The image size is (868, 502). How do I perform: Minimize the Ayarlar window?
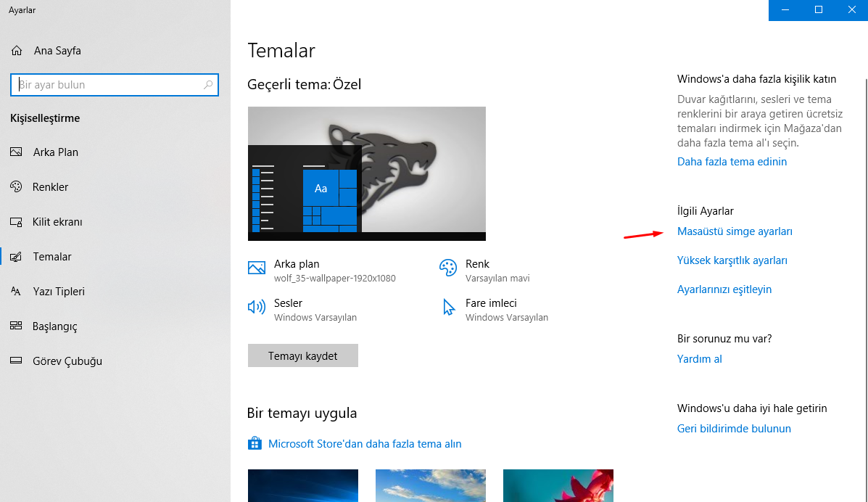pyautogui.click(x=785, y=10)
